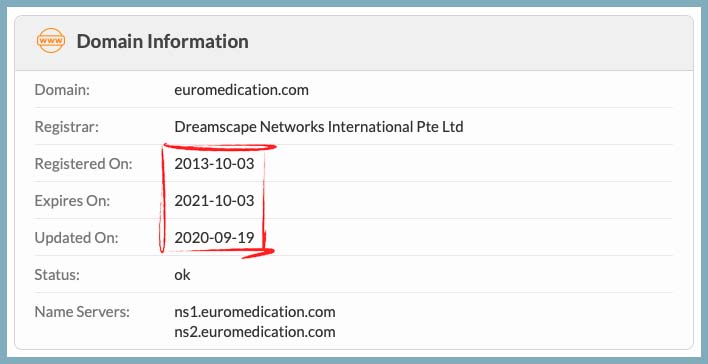Click the Name Servers: label
The height and width of the screenshot is (364, 708).
coord(82,312)
